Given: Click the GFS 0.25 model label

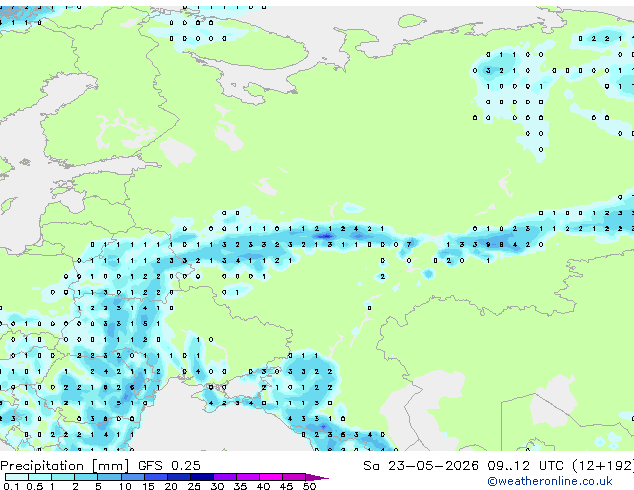Looking at the screenshot, I should [x=169, y=466].
